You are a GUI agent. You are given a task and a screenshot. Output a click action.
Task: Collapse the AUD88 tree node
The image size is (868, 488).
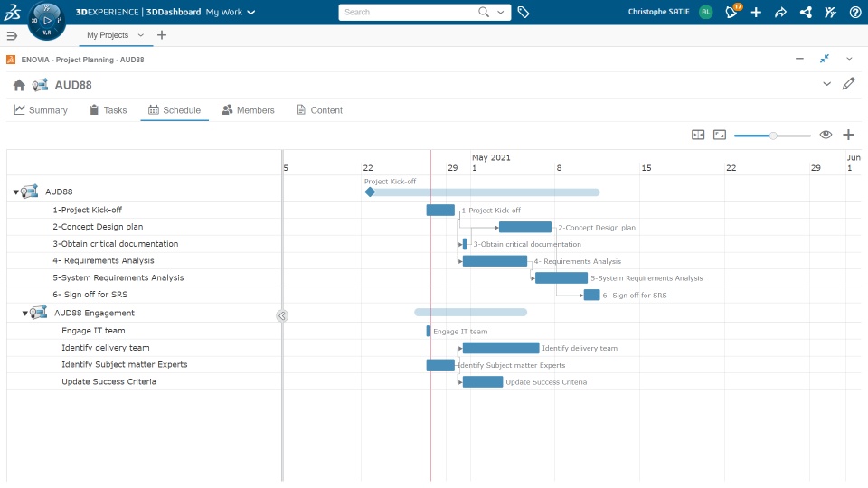coord(15,192)
